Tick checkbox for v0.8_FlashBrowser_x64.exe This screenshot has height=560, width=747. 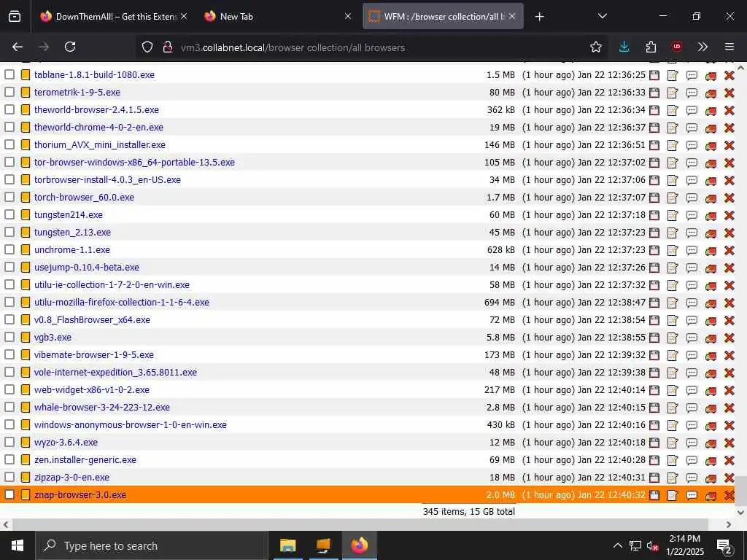pyautogui.click(x=9, y=319)
